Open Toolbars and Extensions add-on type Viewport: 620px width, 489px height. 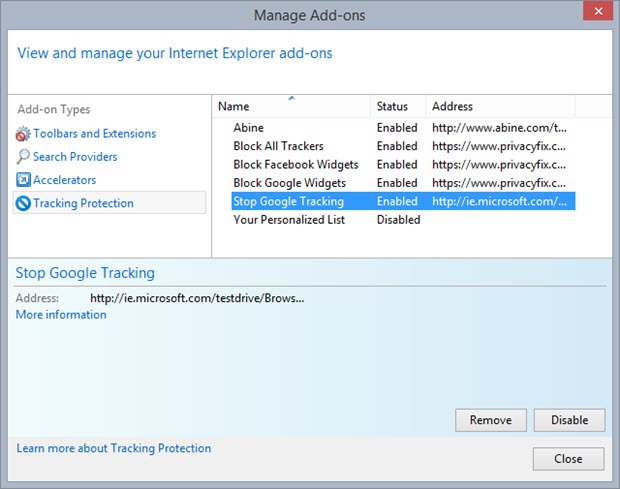click(95, 134)
